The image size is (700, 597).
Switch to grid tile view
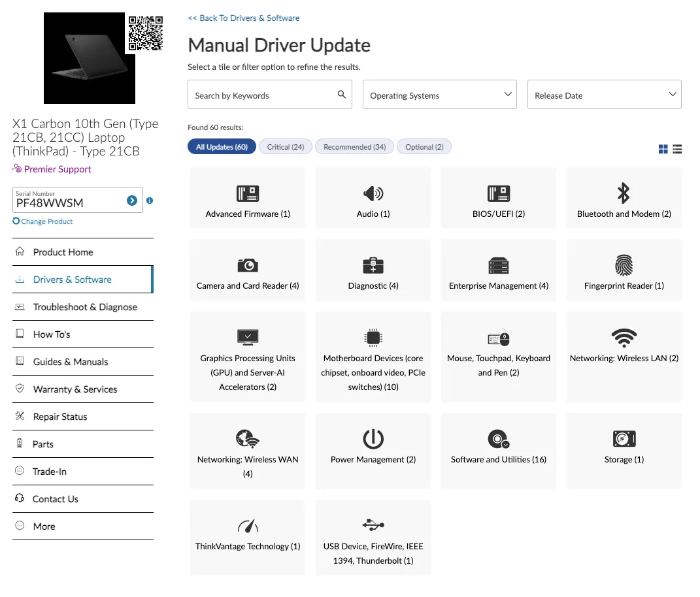click(663, 149)
